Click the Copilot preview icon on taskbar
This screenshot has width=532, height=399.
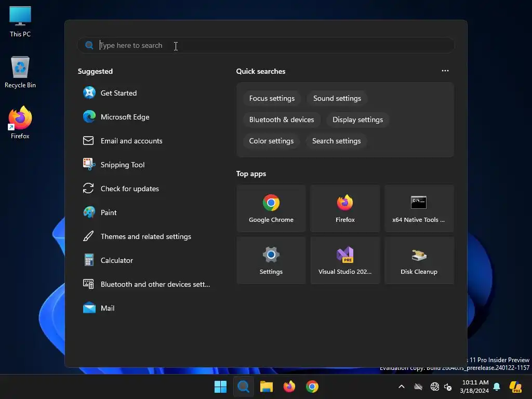pos(515,387)
